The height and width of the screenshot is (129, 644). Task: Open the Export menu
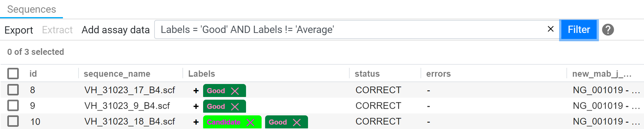coord(19,30)
